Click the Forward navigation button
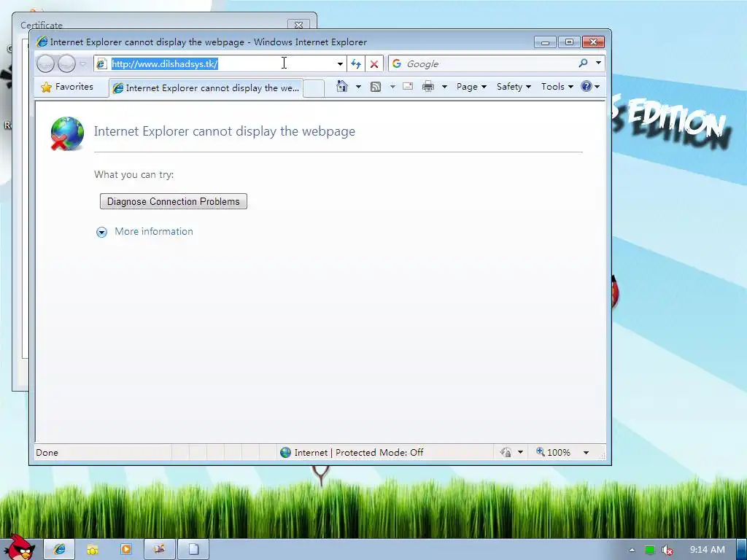Viewport: 747px width, 560px height. pyautogui.click(x=66, y=63)
